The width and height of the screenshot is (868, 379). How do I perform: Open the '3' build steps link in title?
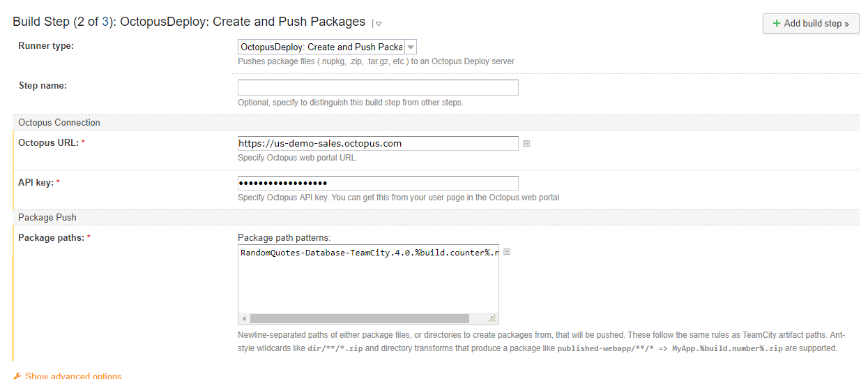coord(105,22)
